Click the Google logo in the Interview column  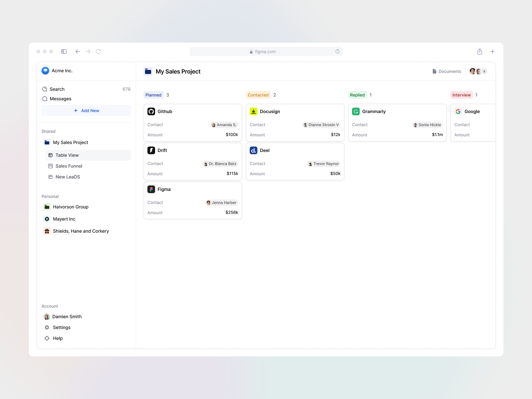pyautogui.click(x=458, y=111)
